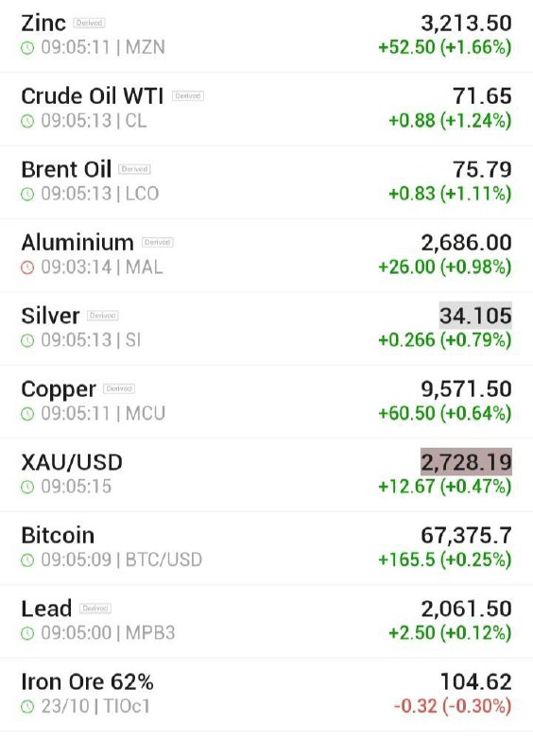Click the clock icon under Bitcoin

[27, 559]
